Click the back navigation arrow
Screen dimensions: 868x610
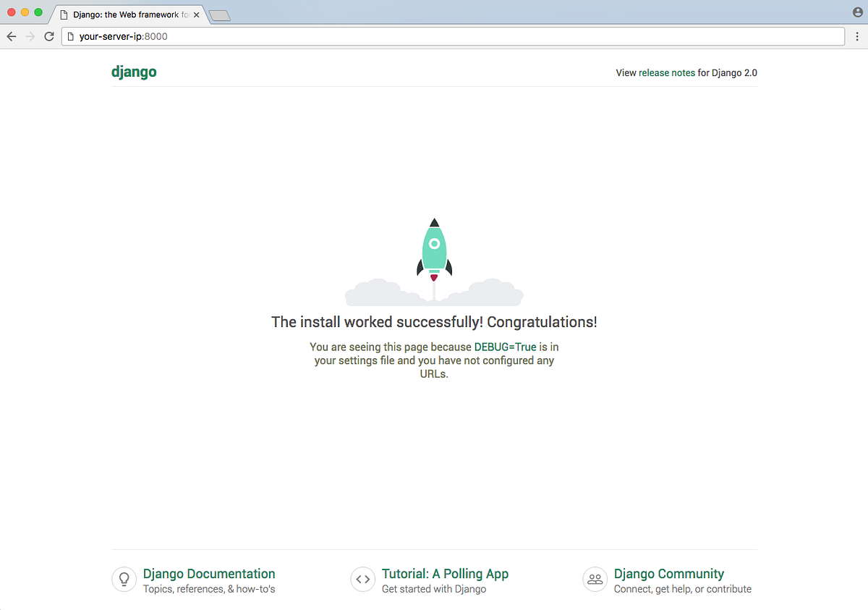tap(12, 35)
